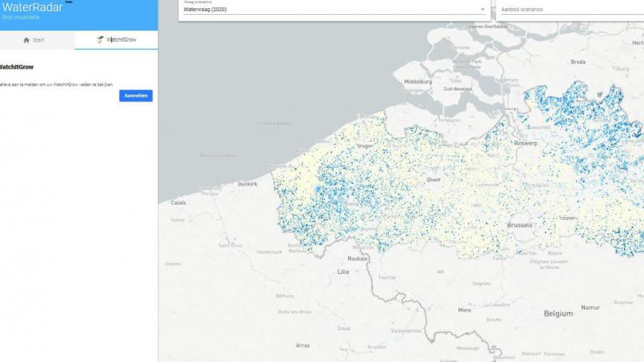Click Middelburg label on the map
This screenshot has width=644, height=362.
[418, 82]
